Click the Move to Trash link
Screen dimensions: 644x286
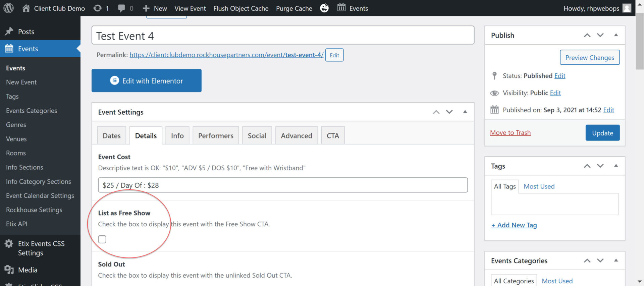click(x=510, y=133)
